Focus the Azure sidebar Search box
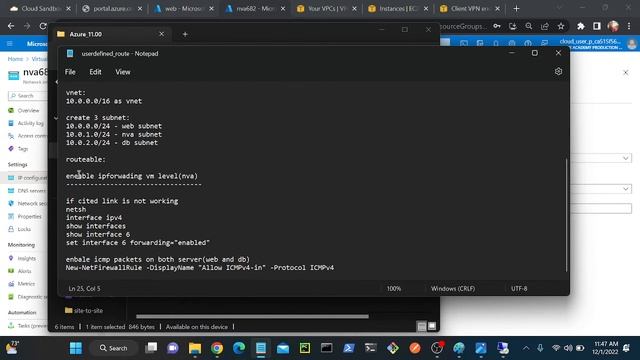640x360 pixels. tap(28, 96)
